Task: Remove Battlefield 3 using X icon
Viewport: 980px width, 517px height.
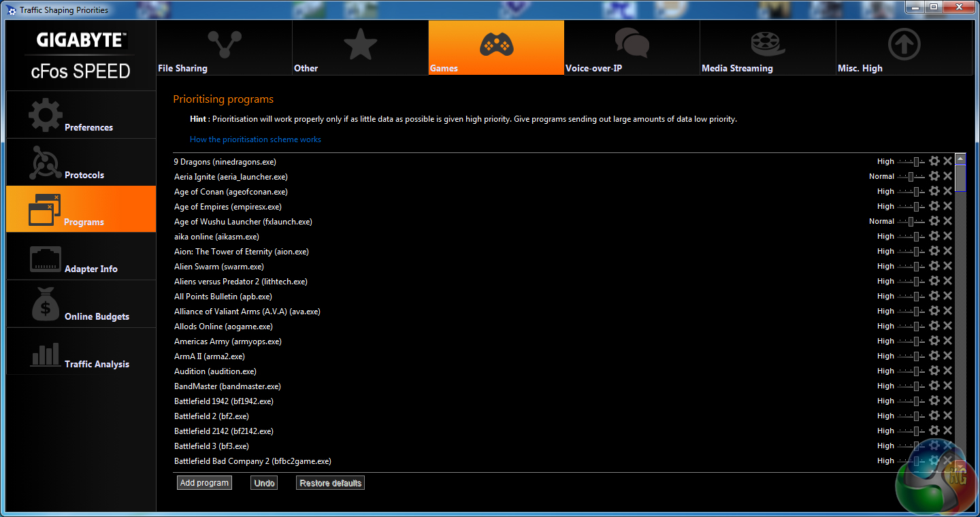Action: 947,446
